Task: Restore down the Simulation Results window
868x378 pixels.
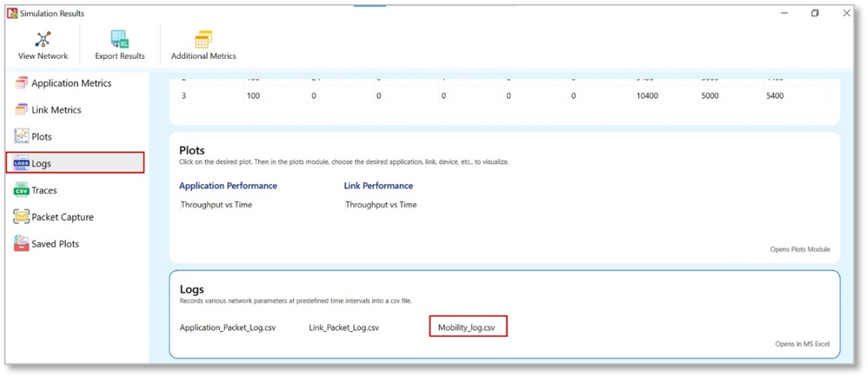Action: pos(815,13)
